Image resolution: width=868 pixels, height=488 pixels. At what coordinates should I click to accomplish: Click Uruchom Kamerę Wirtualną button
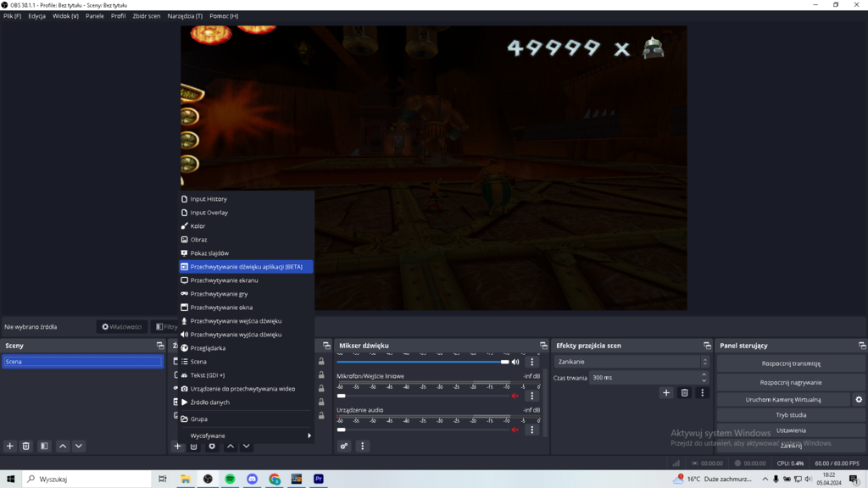coord(783,400)
